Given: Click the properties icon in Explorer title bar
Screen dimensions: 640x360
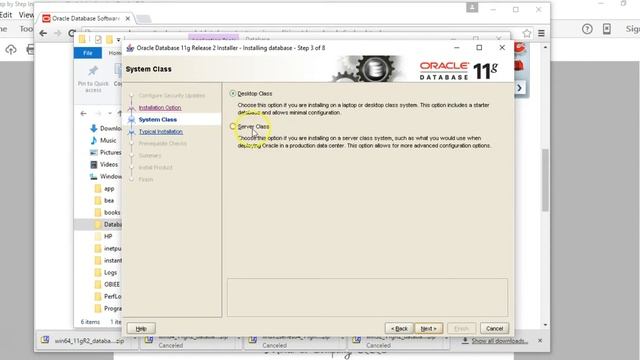Looking at the screenshot, I should click(x=98, y=39).
